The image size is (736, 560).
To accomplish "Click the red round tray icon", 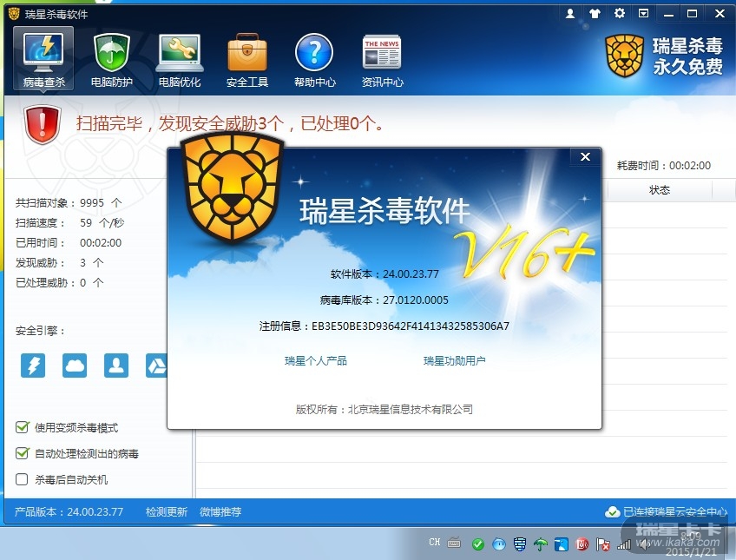I will (582, 544).
